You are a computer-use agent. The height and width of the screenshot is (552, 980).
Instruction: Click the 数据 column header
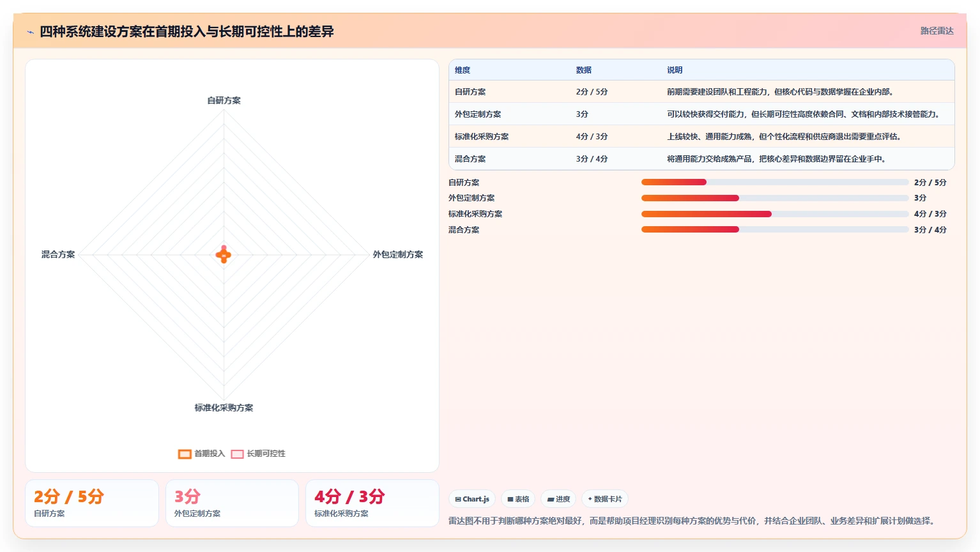pyautogui.click(x=584, y=70)
